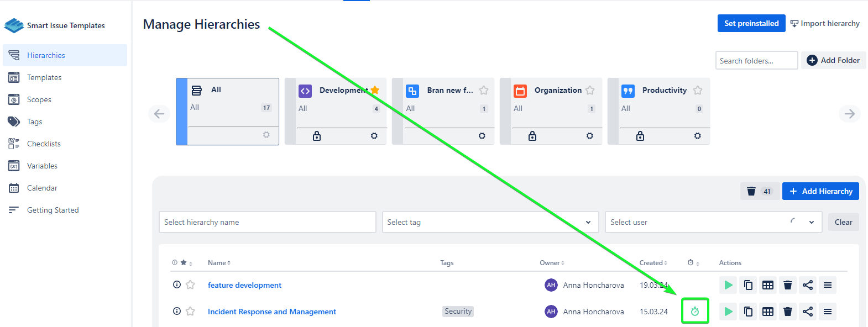Open the Select user dropdown

tap(713, 222)
